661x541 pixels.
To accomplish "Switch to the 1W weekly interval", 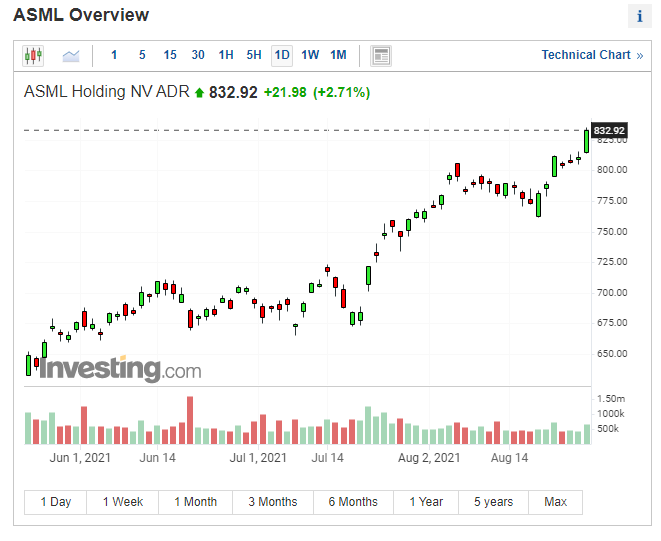I will (310, 55).
